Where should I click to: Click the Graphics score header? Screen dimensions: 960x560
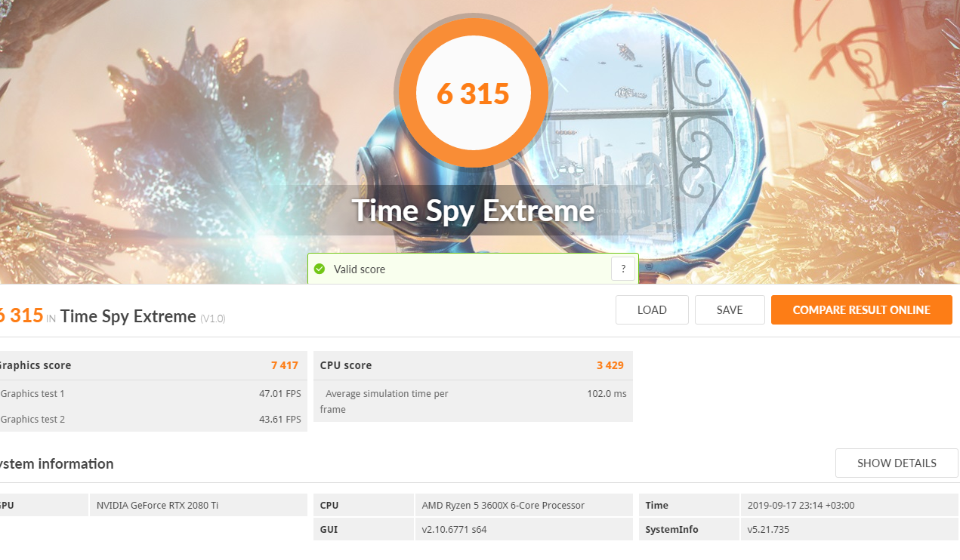(x=34, y=365)
